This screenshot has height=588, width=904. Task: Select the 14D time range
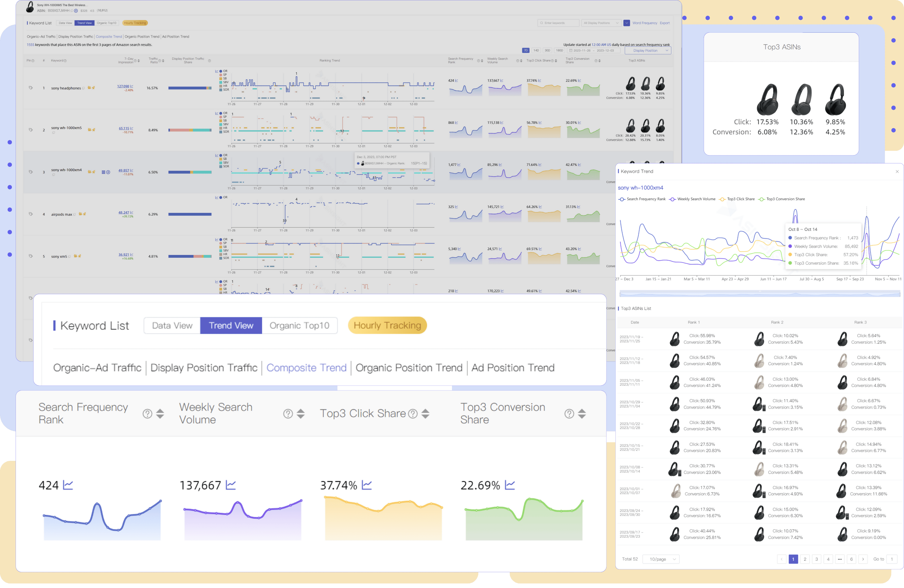536,51
